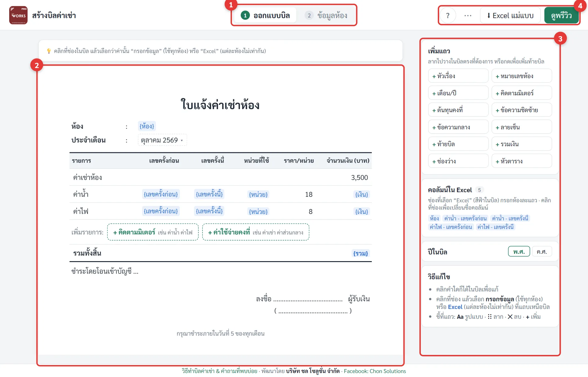Open the help question mark button
The height and width of the screenshot is (377, 588).
pyautogui.click(x=448, y=15)
